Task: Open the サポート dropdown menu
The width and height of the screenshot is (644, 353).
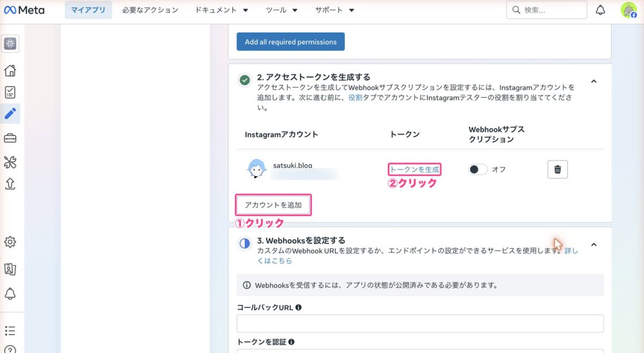Action: point(334,10)
